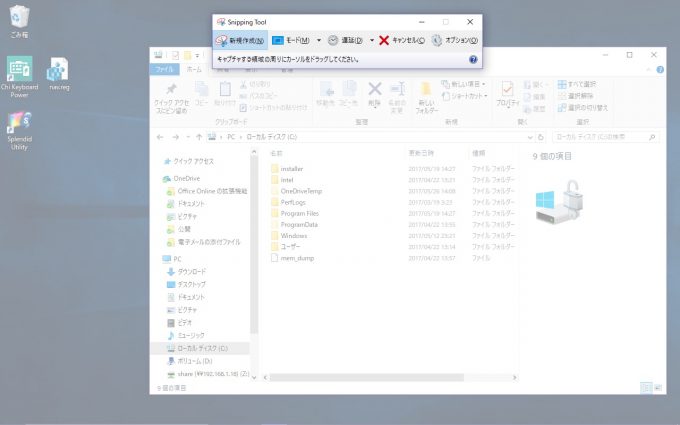
Task: Switch to the Home (ホーム) ribbon tab
Action: pyautogui.click(x=194, y=69)
